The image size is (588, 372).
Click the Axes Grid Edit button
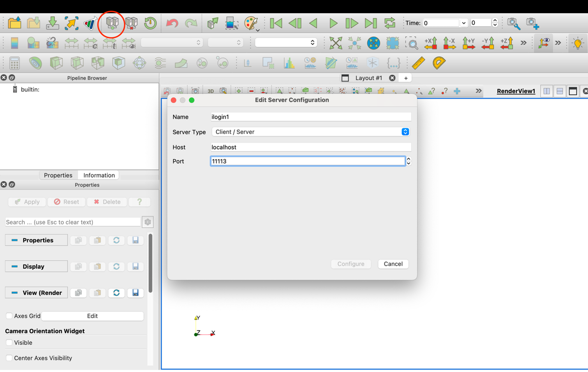pos(92,316)
